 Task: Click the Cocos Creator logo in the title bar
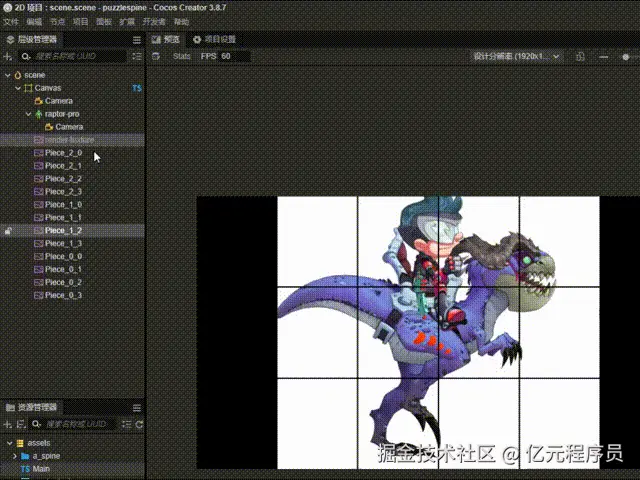click(x=7, y=7)
